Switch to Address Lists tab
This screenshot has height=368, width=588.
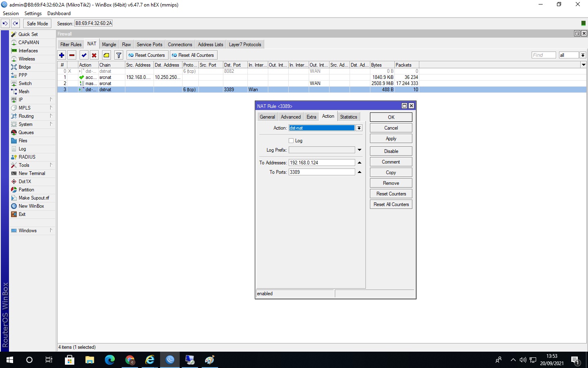pos(210,45)
